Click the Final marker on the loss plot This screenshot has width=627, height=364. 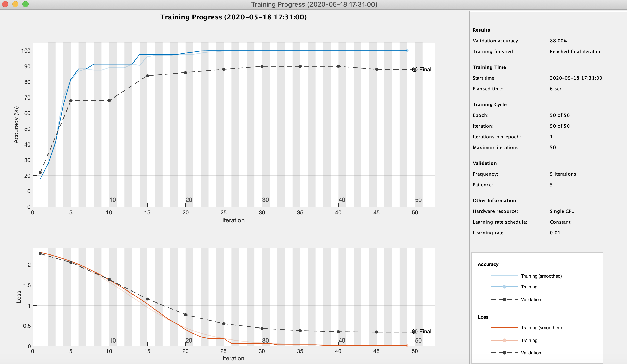click(414, 331)
